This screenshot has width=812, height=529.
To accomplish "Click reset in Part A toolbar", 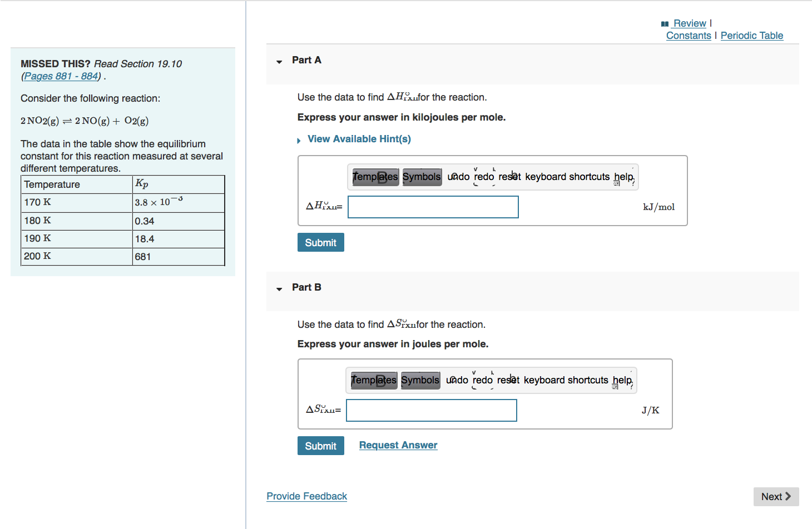I will pyautogui.click(x=509, y=177).
